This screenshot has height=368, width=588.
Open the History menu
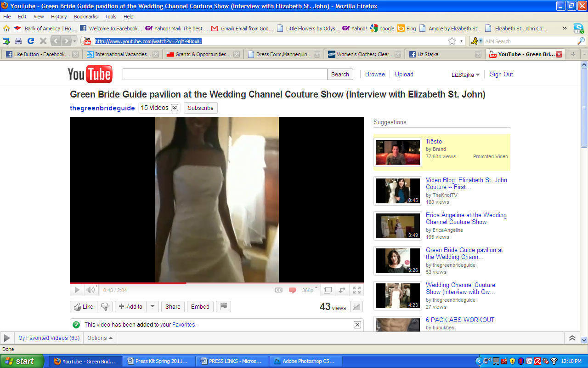click(x=59, y=17)
